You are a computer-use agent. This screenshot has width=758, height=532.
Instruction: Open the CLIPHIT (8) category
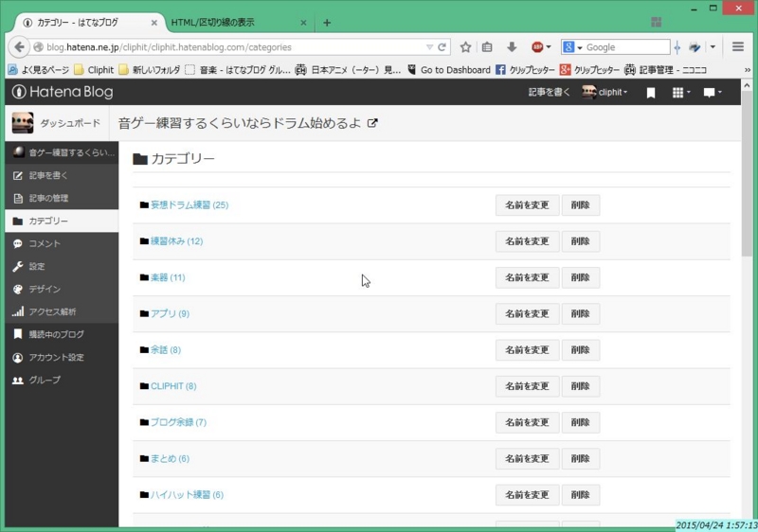173,385
